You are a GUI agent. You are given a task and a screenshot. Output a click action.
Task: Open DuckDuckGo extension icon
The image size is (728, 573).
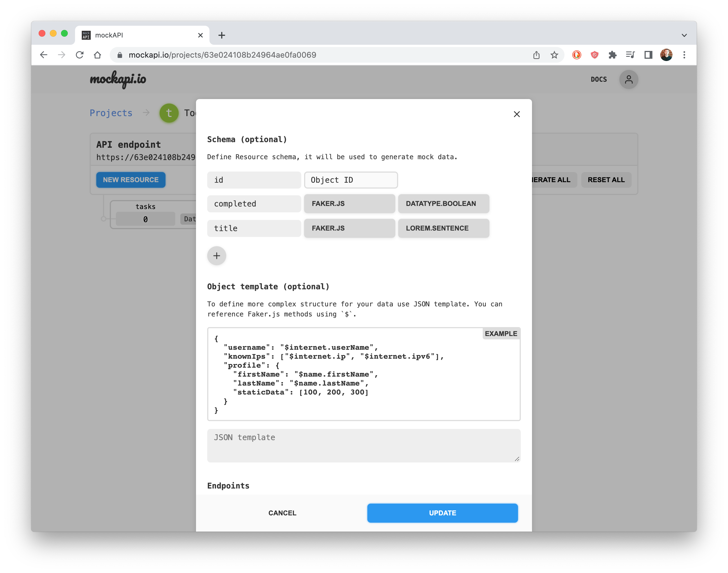(x=577, y=55)
